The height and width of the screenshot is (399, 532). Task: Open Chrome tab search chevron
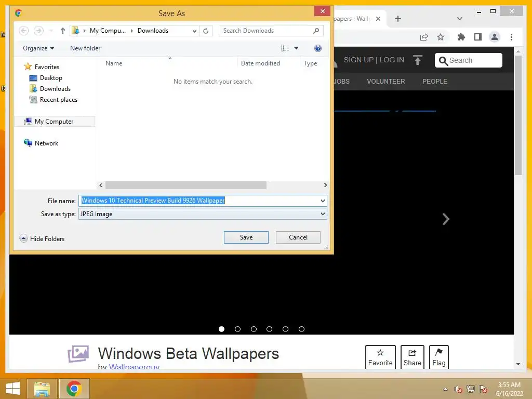(459, 19)
